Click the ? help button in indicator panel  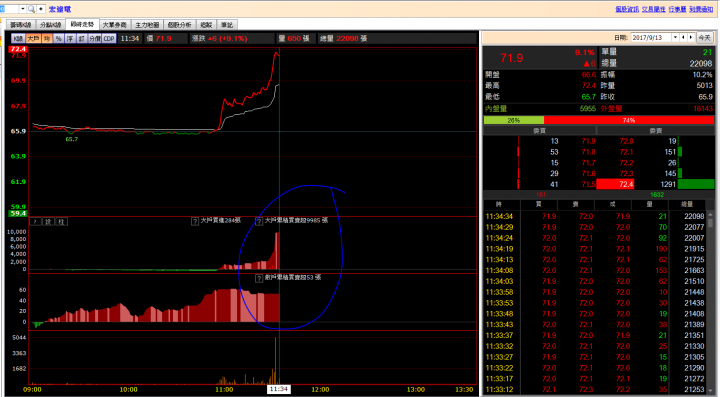tap(35, 222)
